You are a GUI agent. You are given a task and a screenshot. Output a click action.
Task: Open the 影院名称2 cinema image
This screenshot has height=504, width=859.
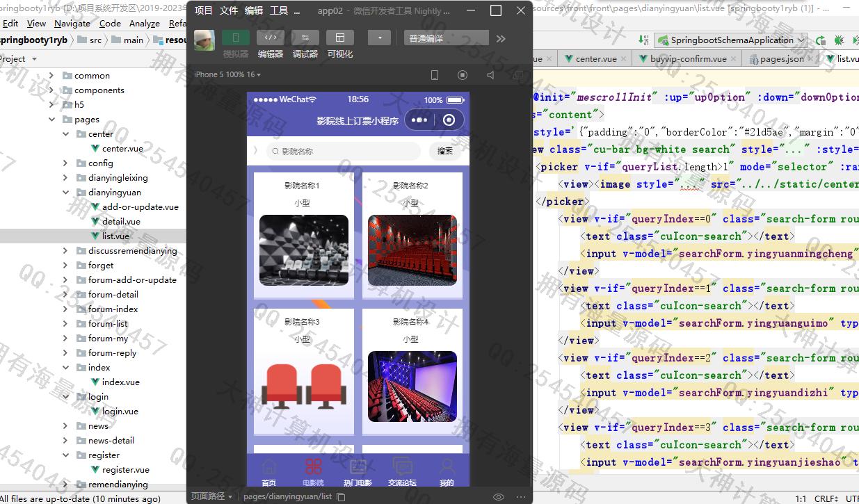412,250
